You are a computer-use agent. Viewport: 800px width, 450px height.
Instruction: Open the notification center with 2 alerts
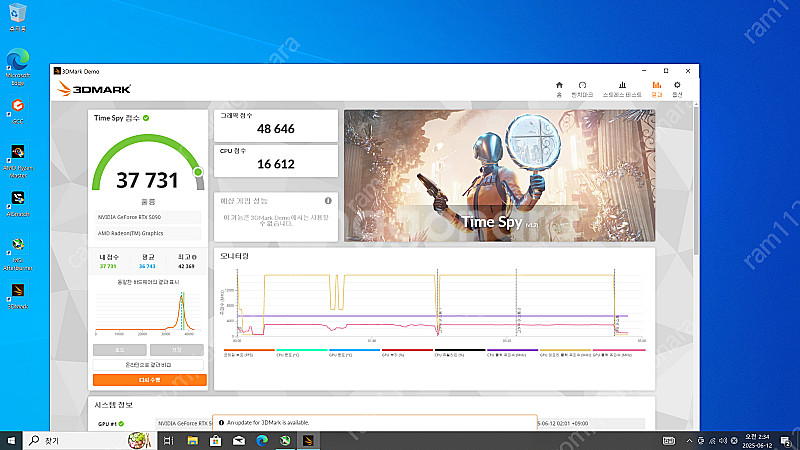point(786,441)
